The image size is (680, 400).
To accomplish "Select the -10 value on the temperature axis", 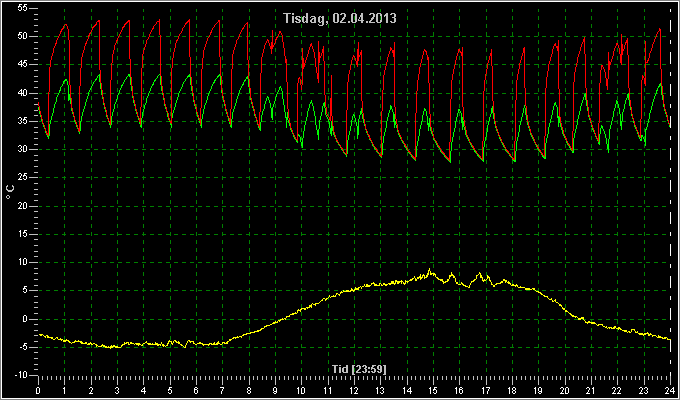I will click(x=21, y=375).
